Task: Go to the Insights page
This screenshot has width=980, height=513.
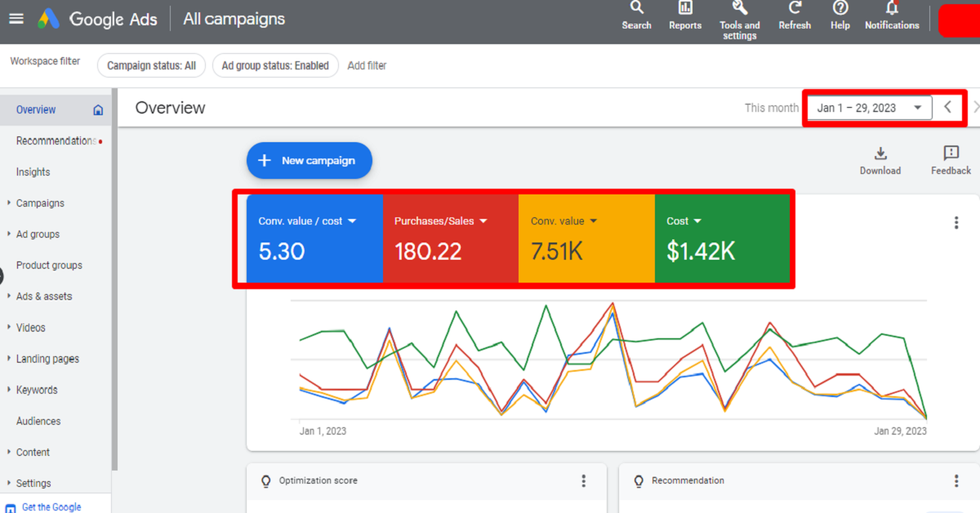Action: pos(33,172)
